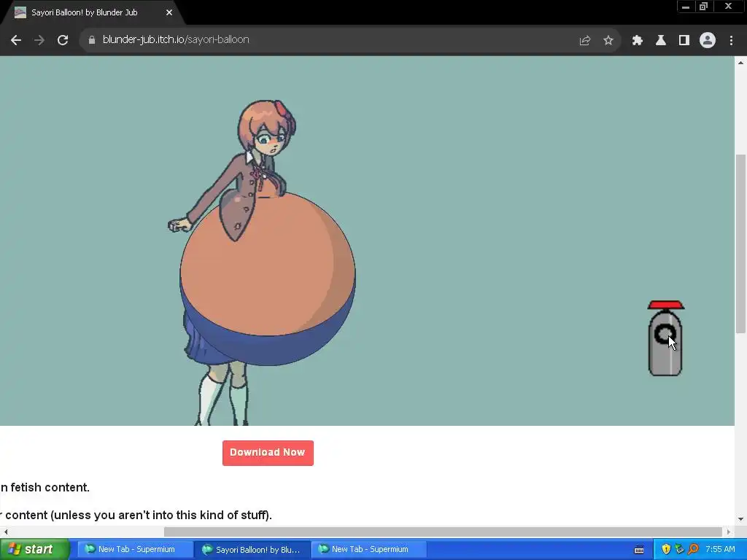Click the Download Now button
This screenshot has height=560, width=747.
click(268, 453)
